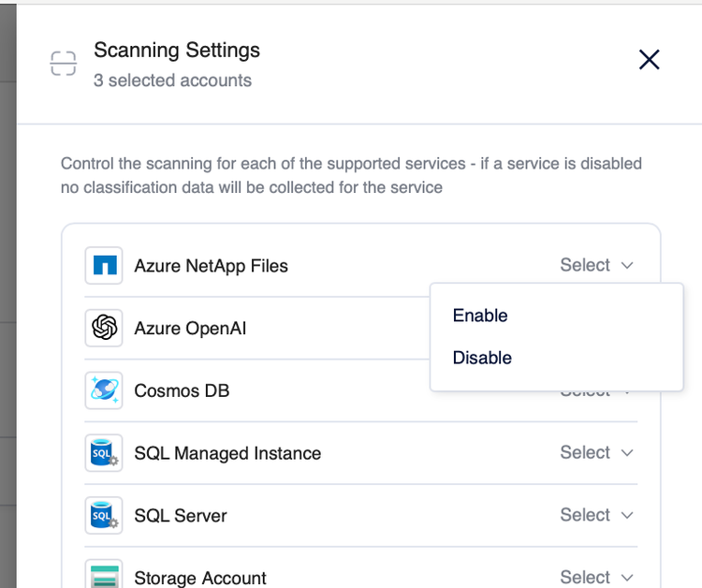Click the Cosmos DB planet icon

point(104,390)
